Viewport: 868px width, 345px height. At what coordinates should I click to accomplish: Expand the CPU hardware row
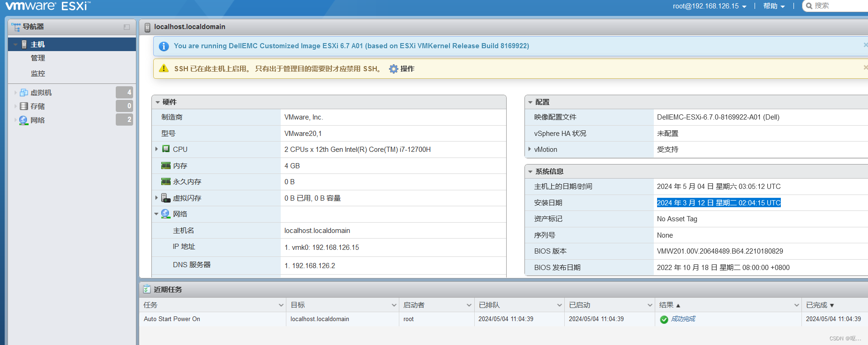coord(157,149)
